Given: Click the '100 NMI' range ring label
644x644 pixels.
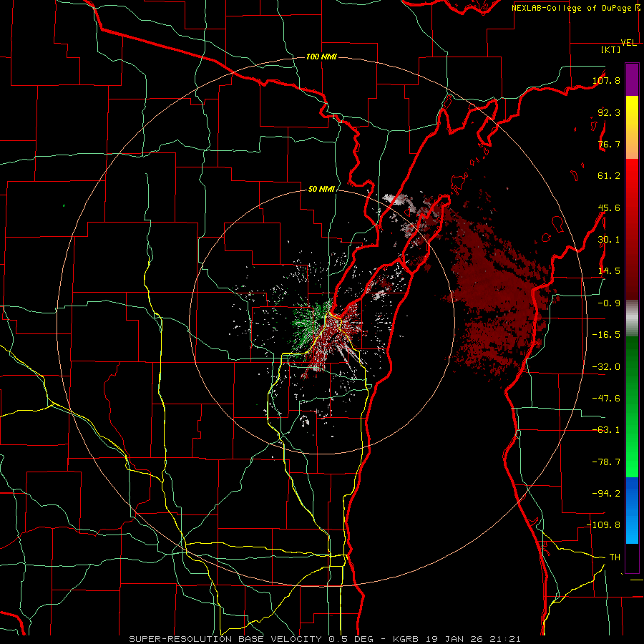Looking at the screenshot, I should (x=321, y=57).
